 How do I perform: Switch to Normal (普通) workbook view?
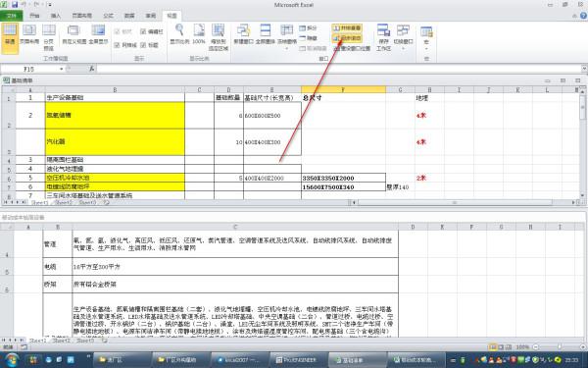coord(10,38)
